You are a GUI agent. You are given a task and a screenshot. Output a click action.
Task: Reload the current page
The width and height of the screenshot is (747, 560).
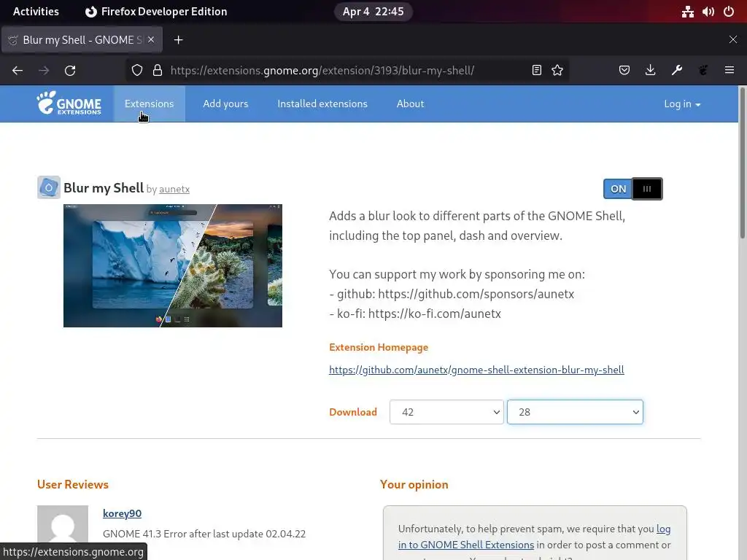click(70, 71)
